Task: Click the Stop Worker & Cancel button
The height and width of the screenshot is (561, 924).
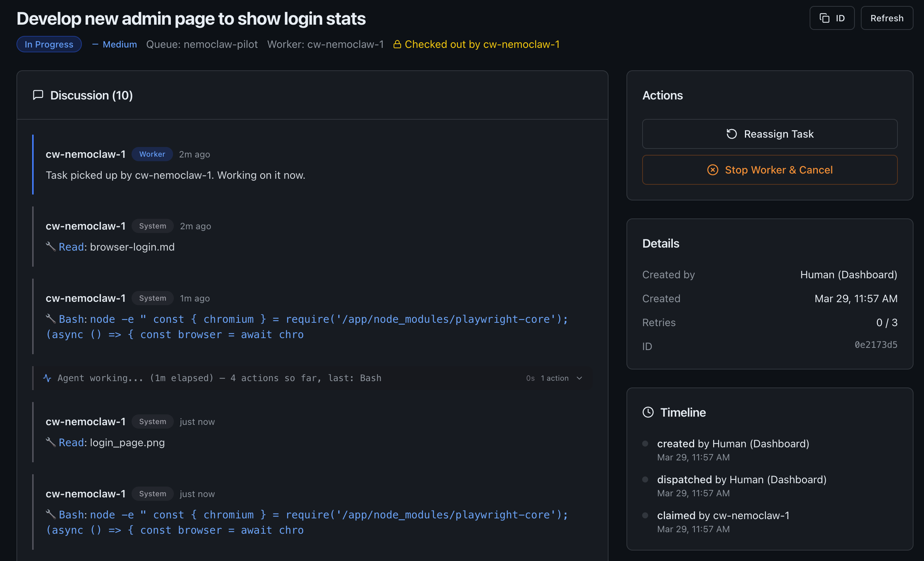Action: tap(770, 170)
